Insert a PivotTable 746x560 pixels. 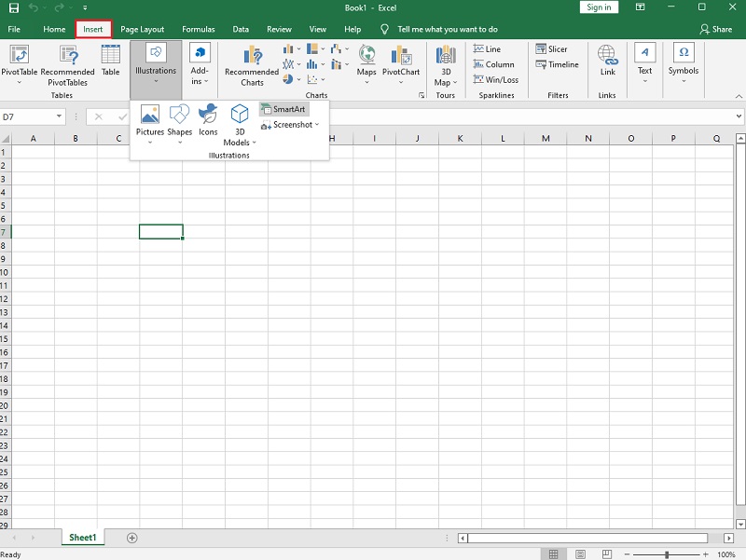(x=19, y=64)
